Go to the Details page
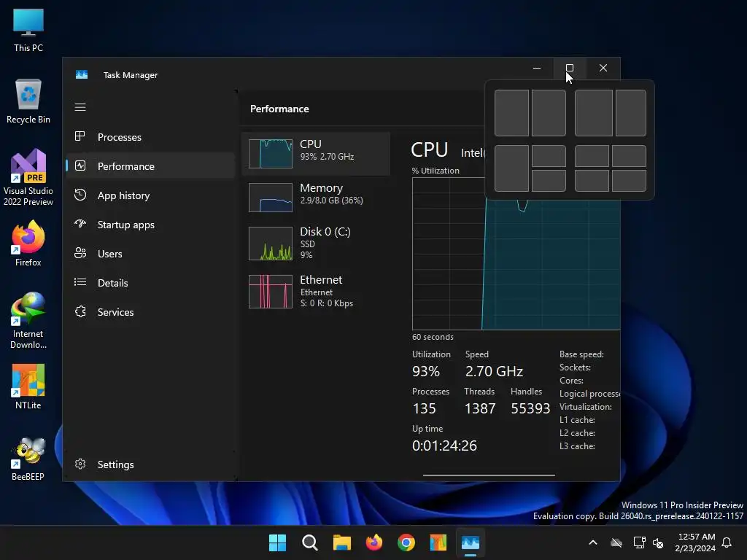 [x=150, y=282]
